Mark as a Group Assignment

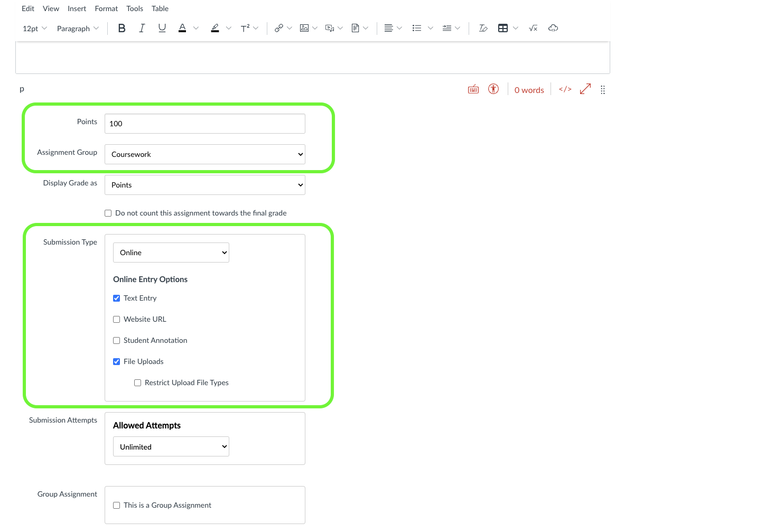tap(117, 506)
